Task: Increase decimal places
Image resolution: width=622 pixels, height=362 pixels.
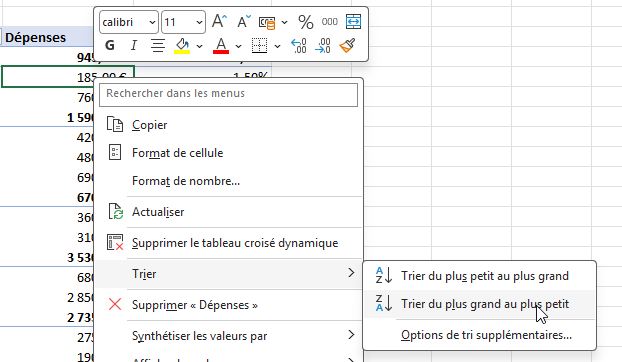Action: (299, 46)
